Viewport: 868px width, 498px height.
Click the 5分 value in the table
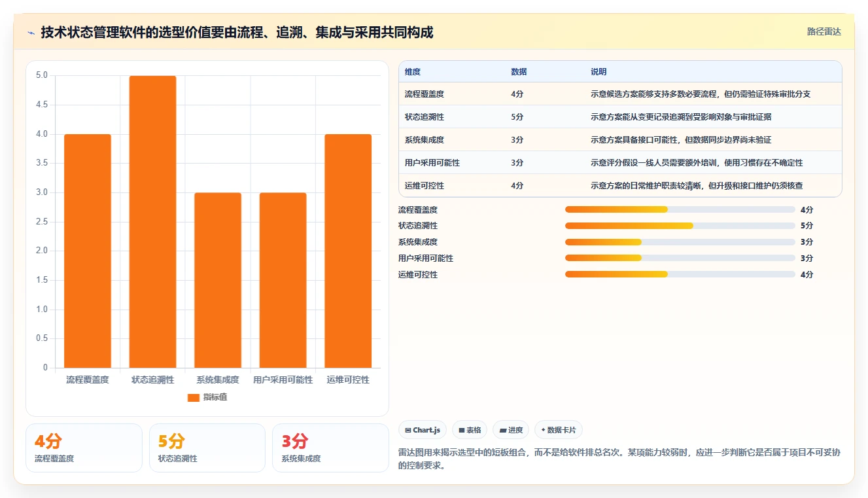[x=517, y=117]
